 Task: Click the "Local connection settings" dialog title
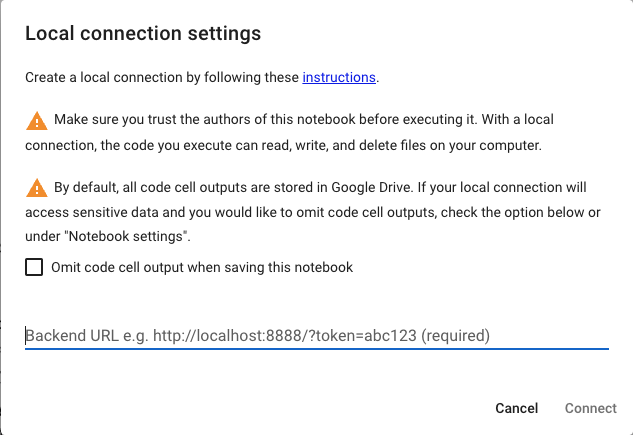point(143,34)
